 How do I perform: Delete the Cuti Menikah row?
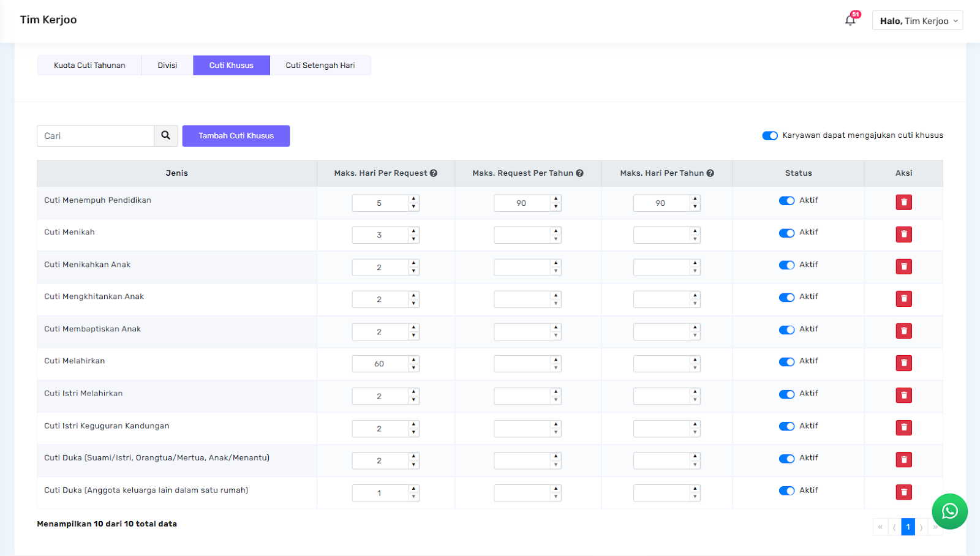click(x=903, y=235)
